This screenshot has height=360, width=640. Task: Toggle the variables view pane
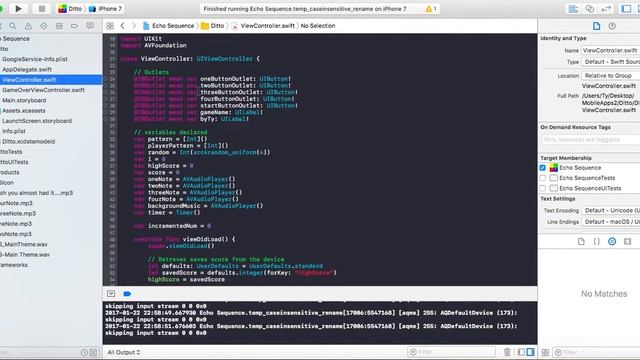click(x=521, y=352)
